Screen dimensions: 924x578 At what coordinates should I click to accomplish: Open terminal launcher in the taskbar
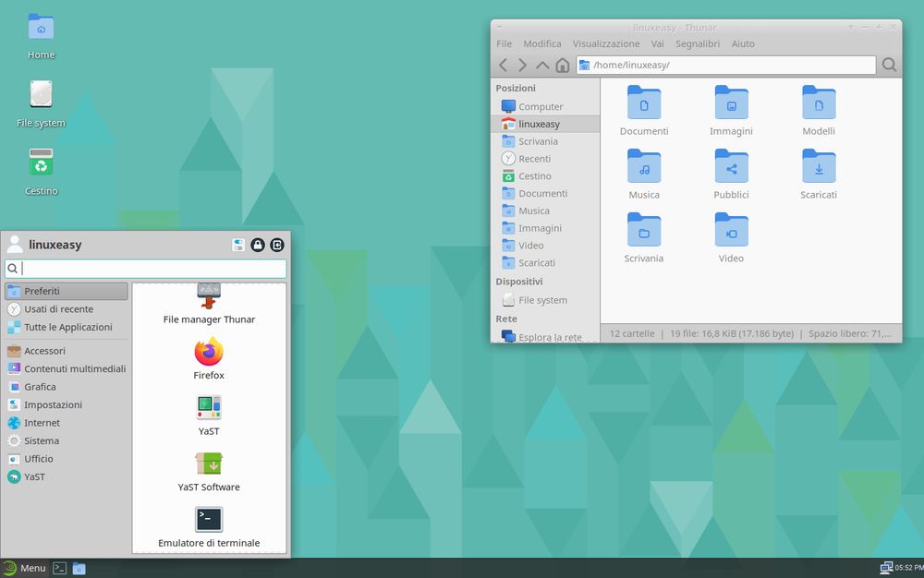click(x=59, y=568)
